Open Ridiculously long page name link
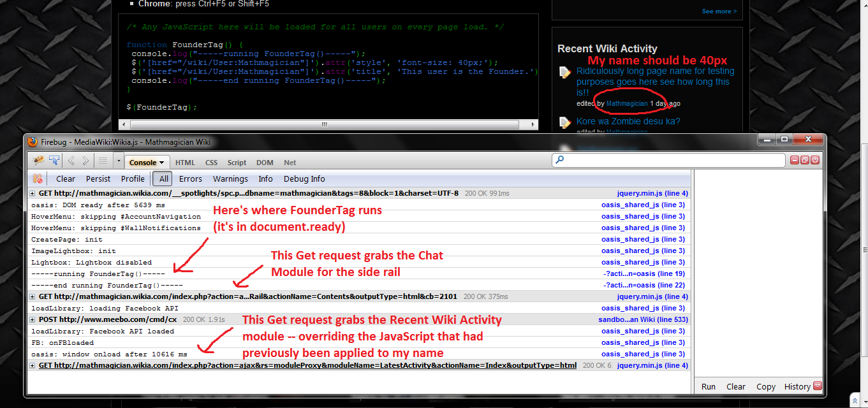Screen dimensions: 868x408 [x=655, y=82]
